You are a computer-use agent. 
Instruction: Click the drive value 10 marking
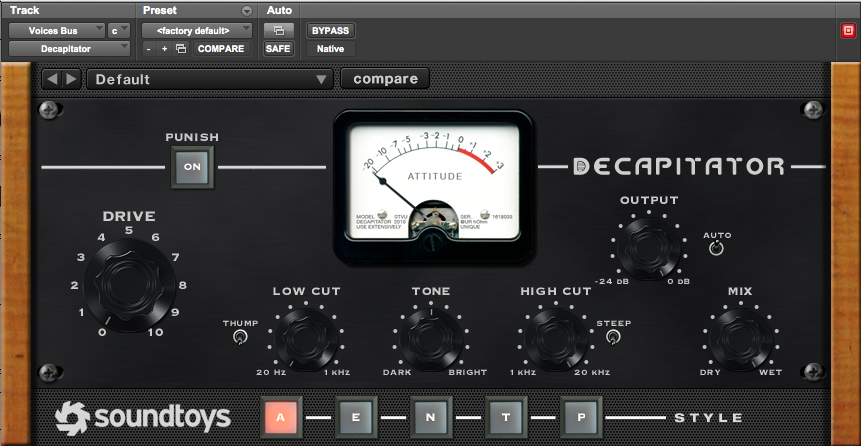pos(155,332)
